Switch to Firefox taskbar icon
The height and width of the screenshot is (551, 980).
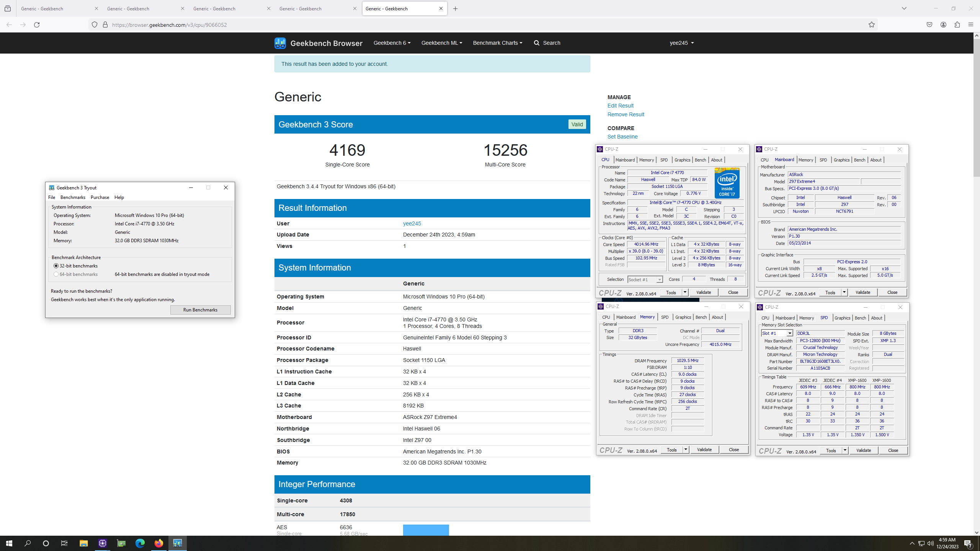pyautogui.click(x=158, y=543)
